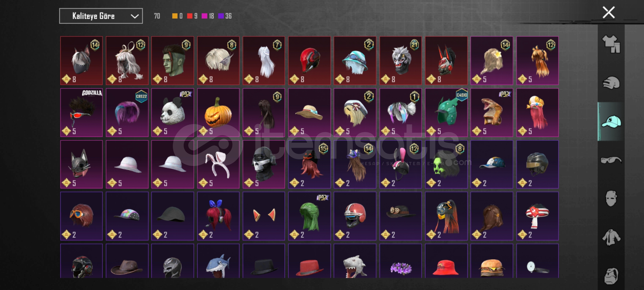The image size is (644, 290).
Task: Close the inventory with the X
Action: coord(609,12)
